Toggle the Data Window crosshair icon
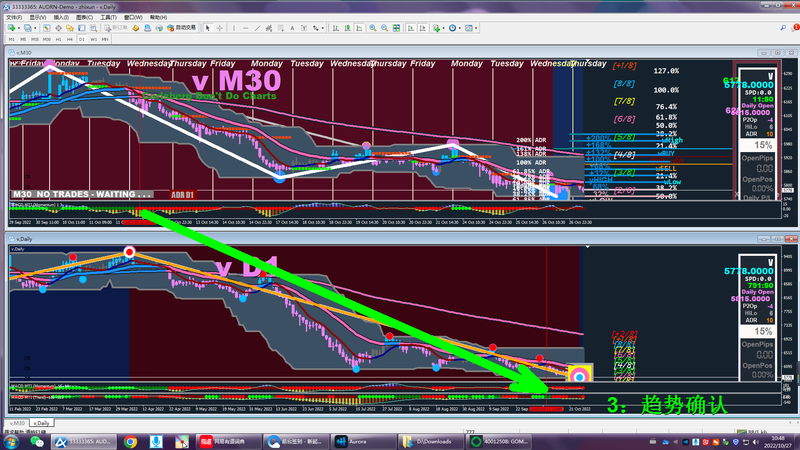The height and width of the screenshot is (450, 800). click(x=59, y=28)
